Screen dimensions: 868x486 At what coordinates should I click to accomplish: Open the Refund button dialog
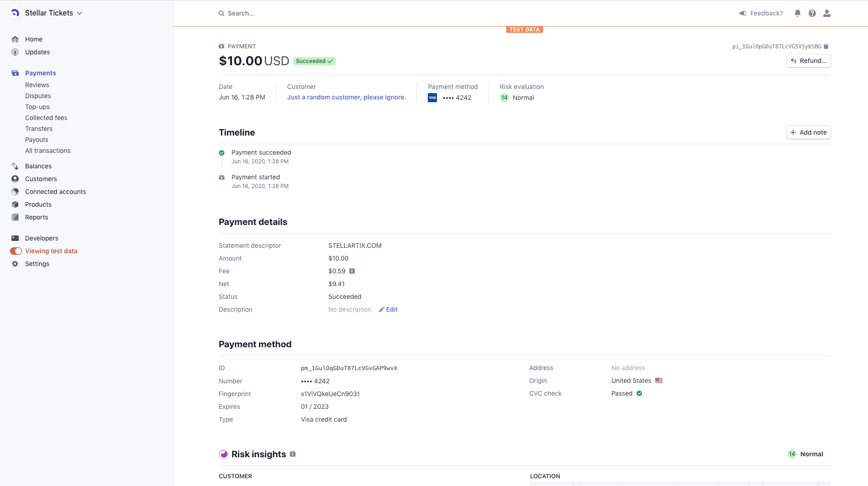click(809, 61)
